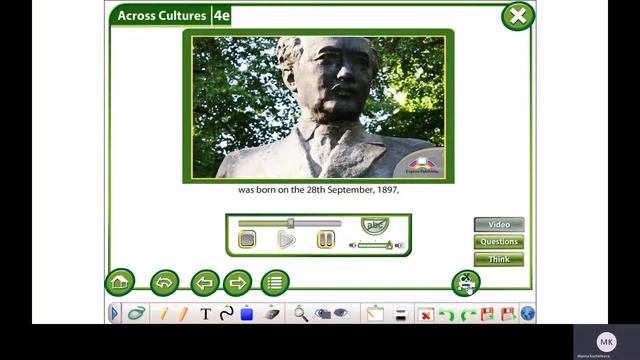This screenshot has width=640, height=360.
Task: Open the globe web icon
Action: click(x=527, y=313)
